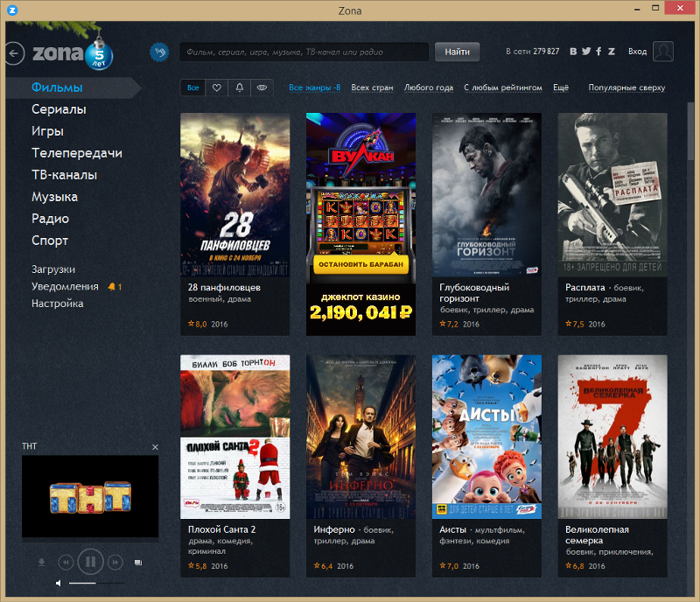Click the 'Аисты' title text
The image size is (700, 602).
pos(452,529)
